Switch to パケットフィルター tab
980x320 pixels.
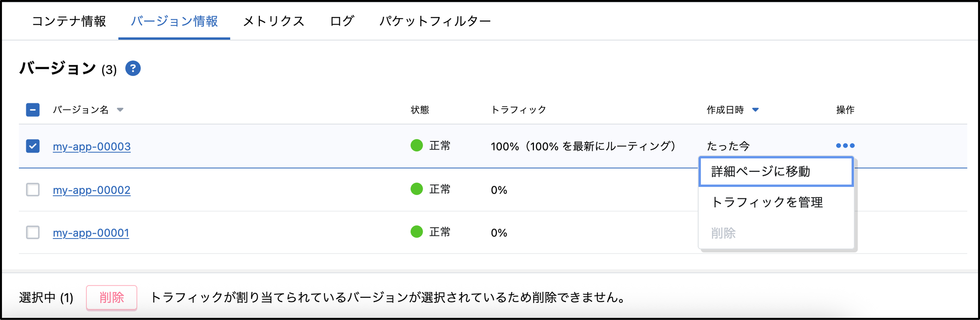pos(435,21)
